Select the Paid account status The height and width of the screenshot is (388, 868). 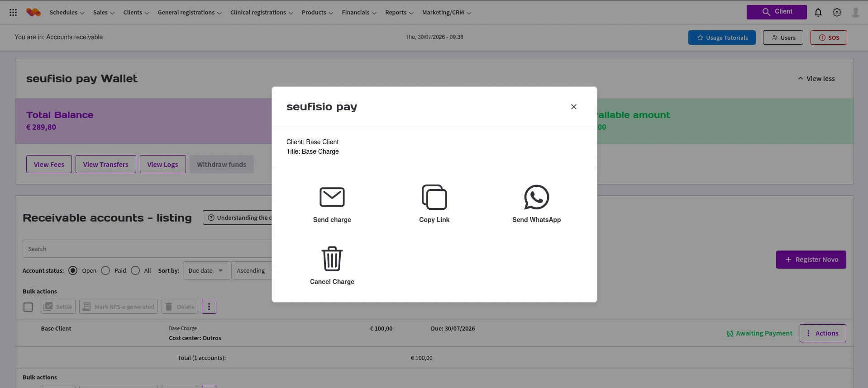click(x=105, y=270)
